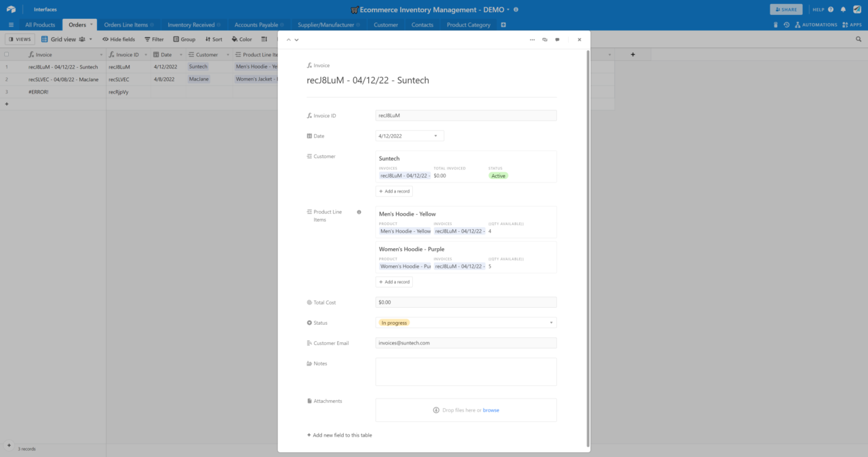Collapse to previous record with up chevron

point(288,39)
